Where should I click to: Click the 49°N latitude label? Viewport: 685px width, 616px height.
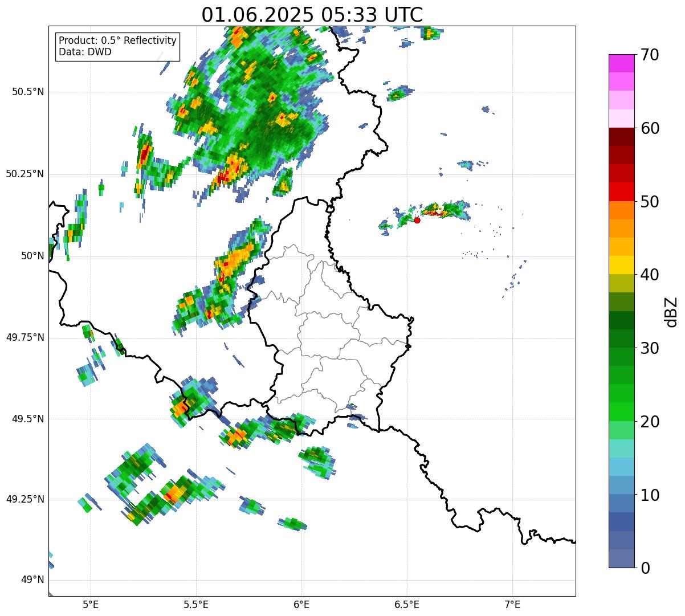pyautogui.click(x=32, y=580)
